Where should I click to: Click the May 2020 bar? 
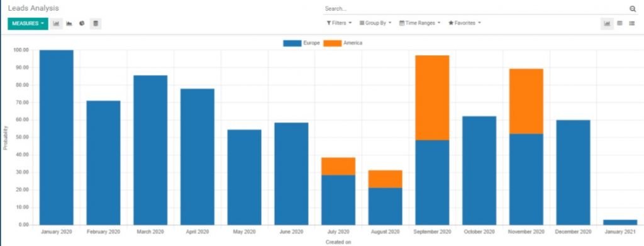point(245,177)
